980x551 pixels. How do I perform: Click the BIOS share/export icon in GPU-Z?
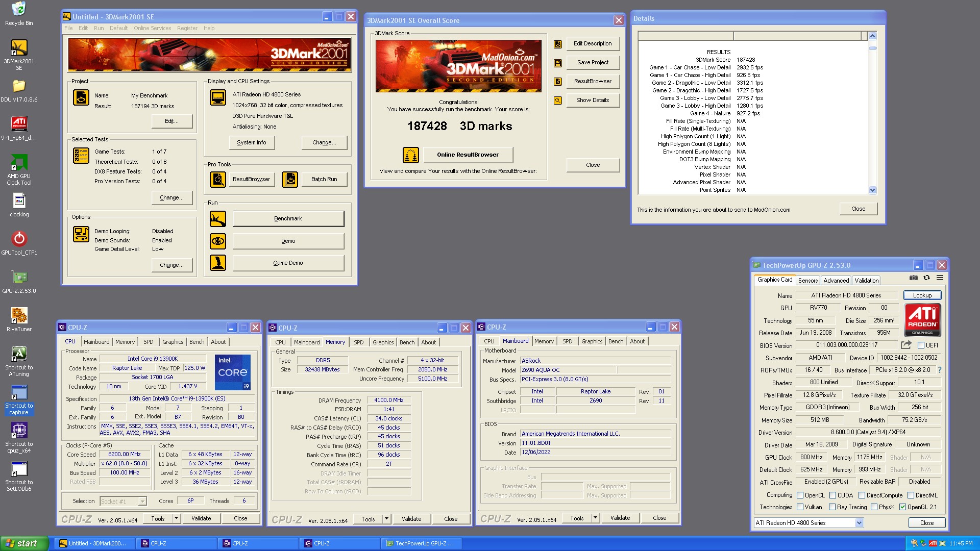coord(906,345)
